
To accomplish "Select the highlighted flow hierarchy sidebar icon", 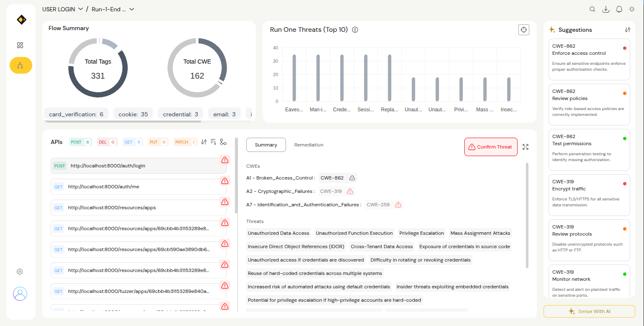I will 21,65.
